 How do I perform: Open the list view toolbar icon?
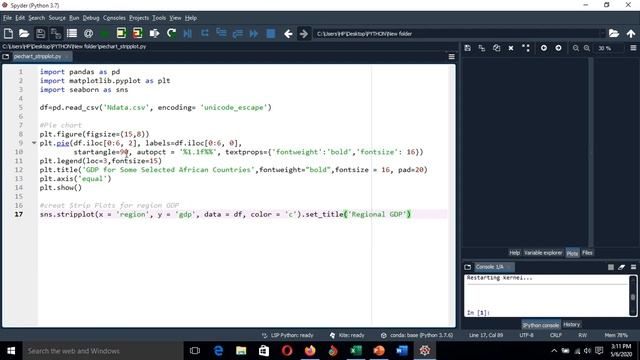pos(72,33)
